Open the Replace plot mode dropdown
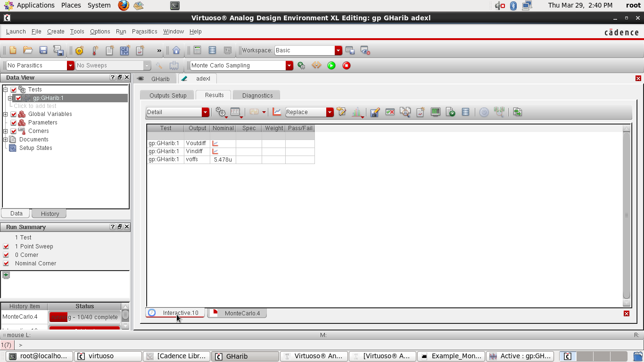644x362 pixels. click(x=330, y=112)
